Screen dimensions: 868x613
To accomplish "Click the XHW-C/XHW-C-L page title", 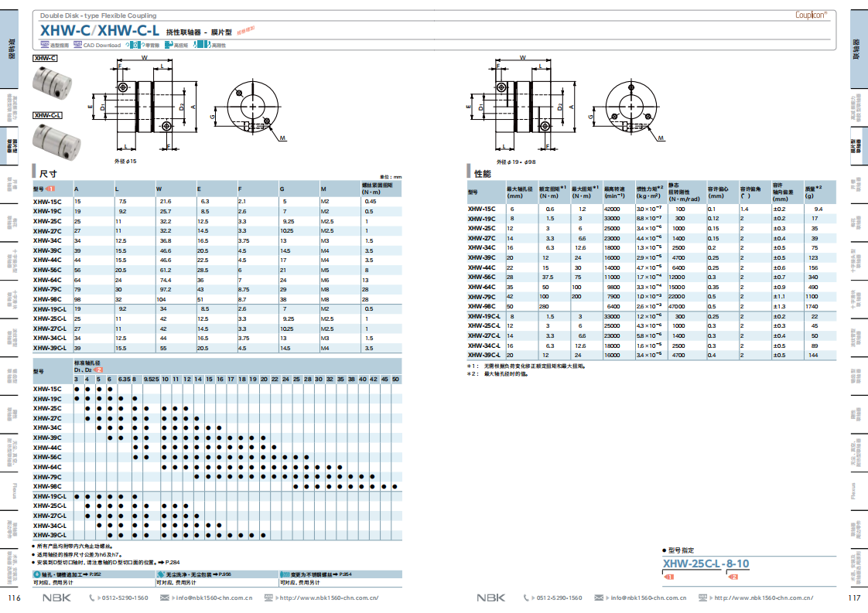I will (99, 31).
